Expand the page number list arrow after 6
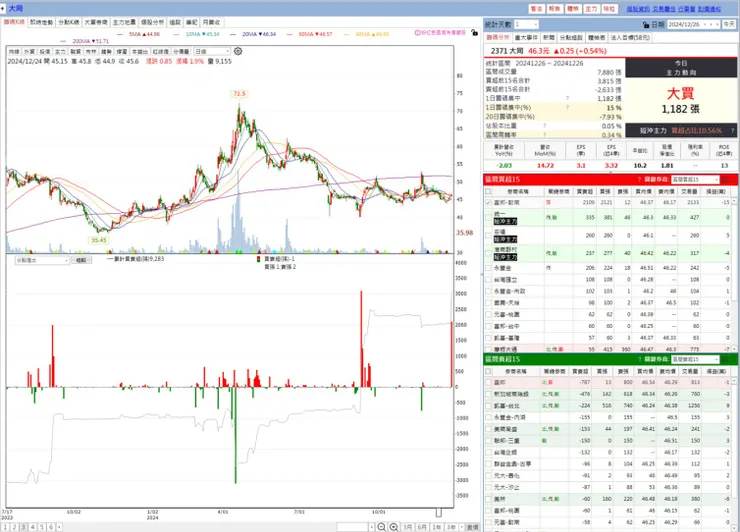 [59, 527]
